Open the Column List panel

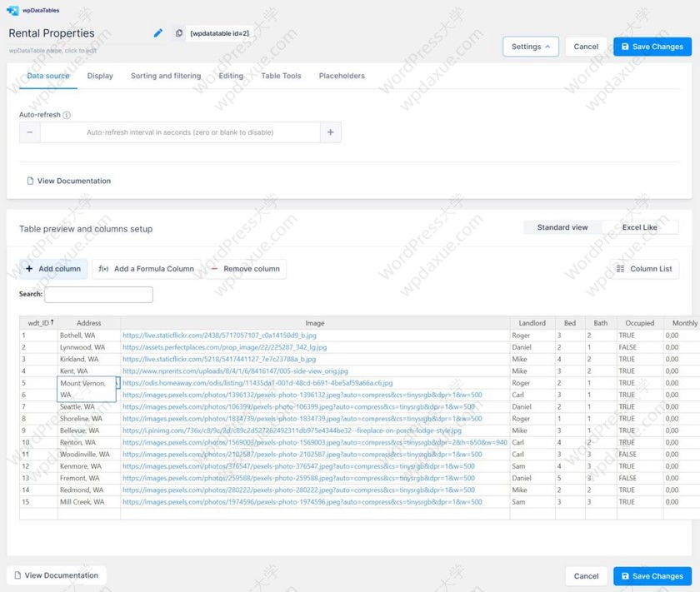pyautogui.click(x=644, y=269)
